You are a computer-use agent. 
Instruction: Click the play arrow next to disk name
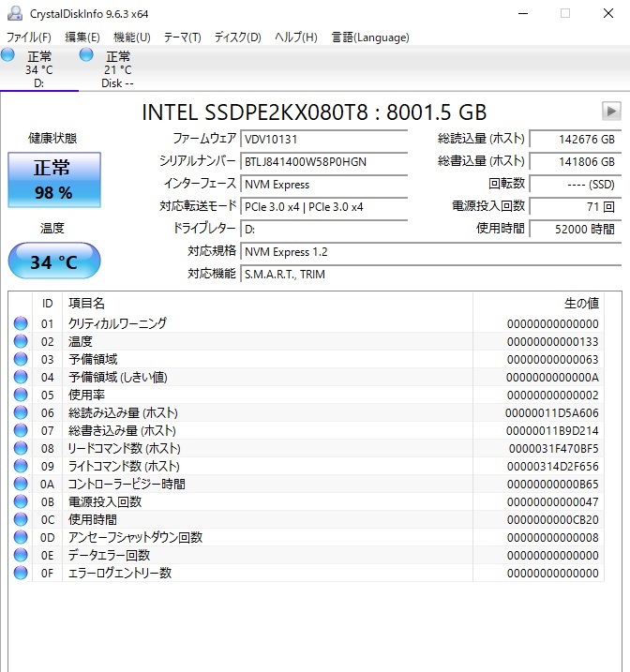click(611, 111)
